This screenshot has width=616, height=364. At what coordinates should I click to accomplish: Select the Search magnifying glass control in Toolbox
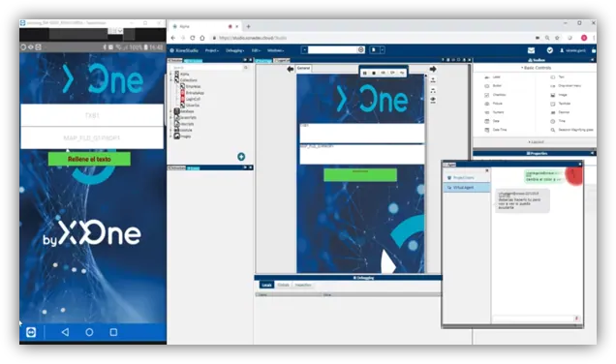(572, 130)
